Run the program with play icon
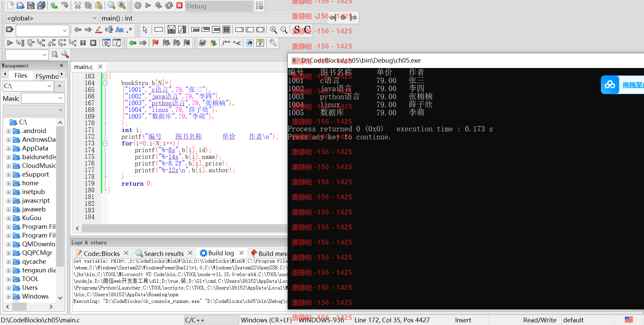The height and width of the screenshot is (325, 644). (x=148, y=5)
